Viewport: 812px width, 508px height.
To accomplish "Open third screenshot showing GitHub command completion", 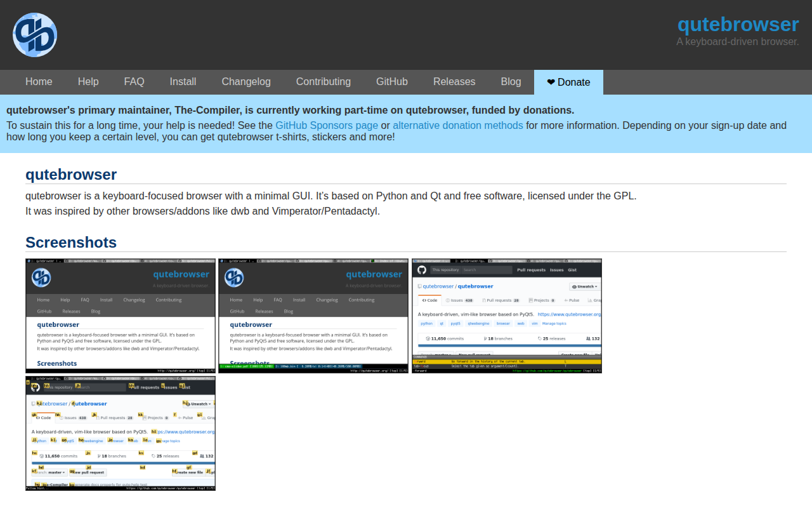I will 507,316.
